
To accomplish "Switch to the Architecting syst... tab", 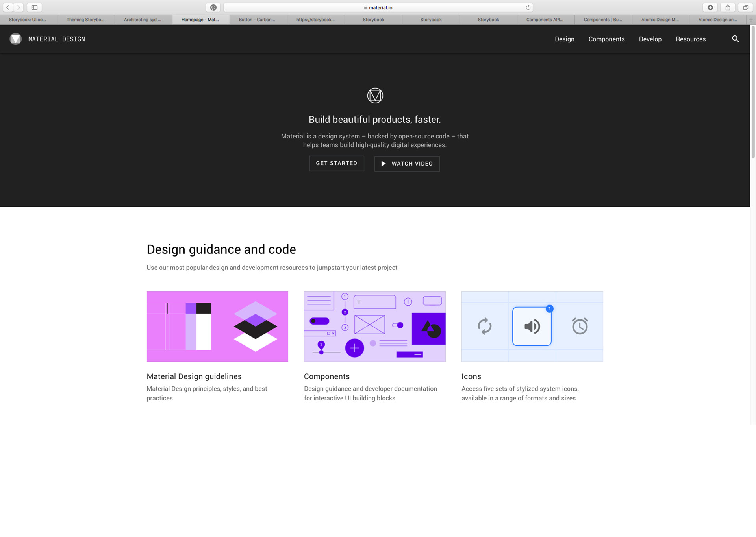I will 143,20.
